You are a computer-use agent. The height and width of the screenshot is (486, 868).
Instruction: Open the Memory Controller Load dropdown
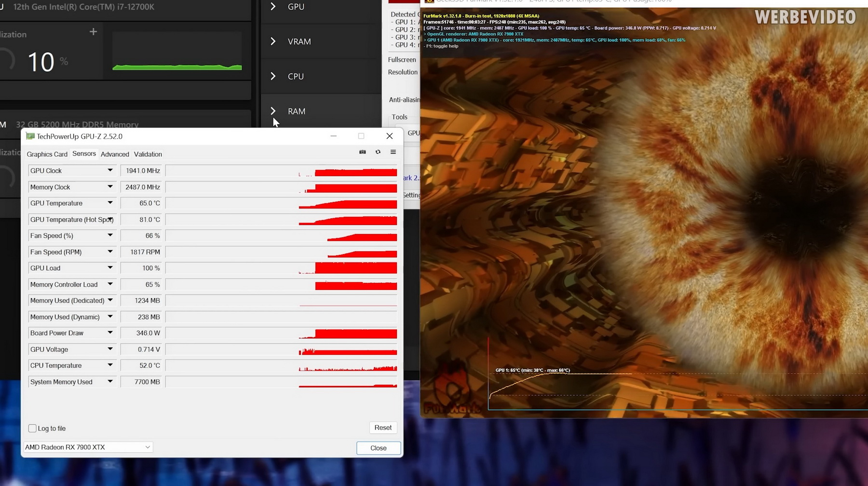click(x=110, y=284)
